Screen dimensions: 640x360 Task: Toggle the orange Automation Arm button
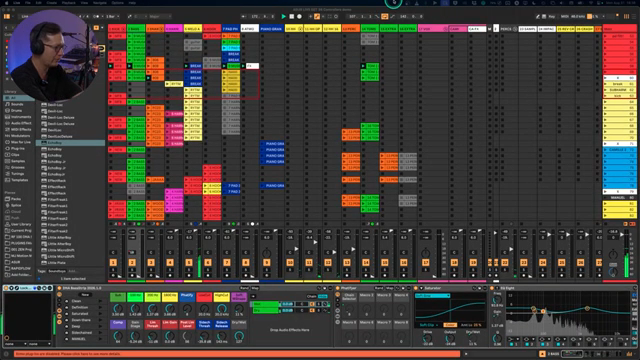pos(317,16)
